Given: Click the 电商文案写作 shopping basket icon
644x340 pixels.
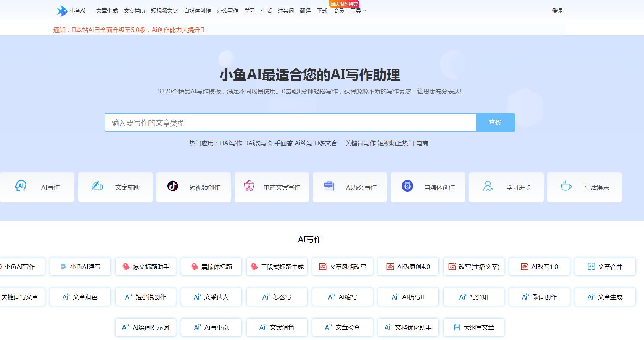Looking at the screenshot, I should [249, 186].
